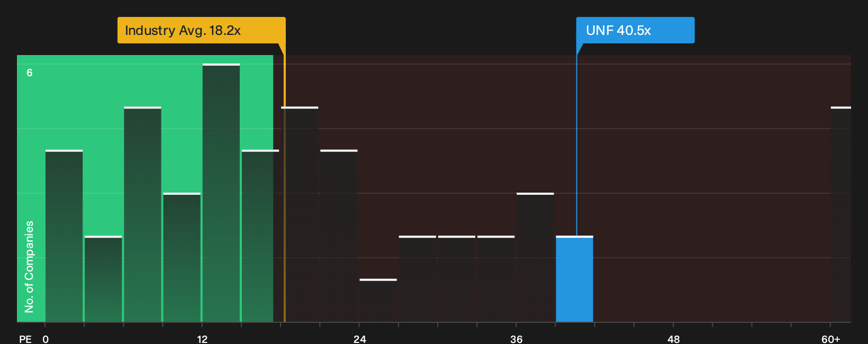Screen dimensions: 868x344
Task: Select the highlighted blue UNF bar
Action: pos(574,279)
